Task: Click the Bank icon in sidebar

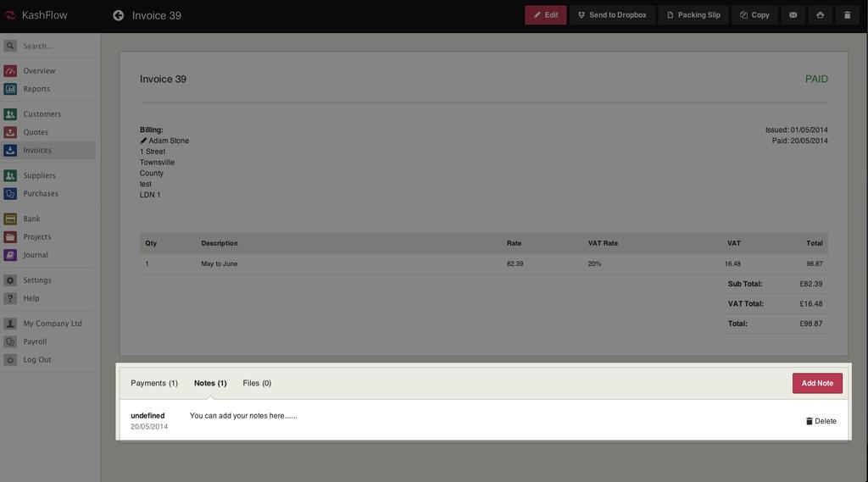Action: [x=10, y=219]
